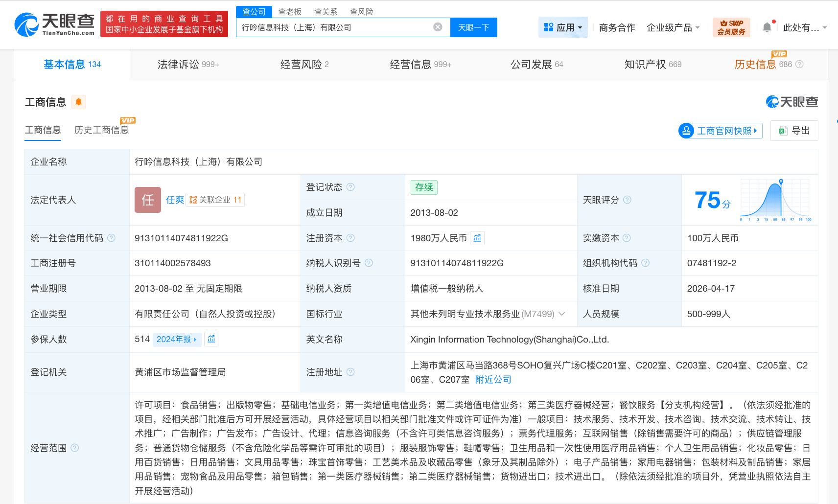Screen dimensions: 838x504
Task: Click the help icon beside 天眼评分
Action: [627, 200]
